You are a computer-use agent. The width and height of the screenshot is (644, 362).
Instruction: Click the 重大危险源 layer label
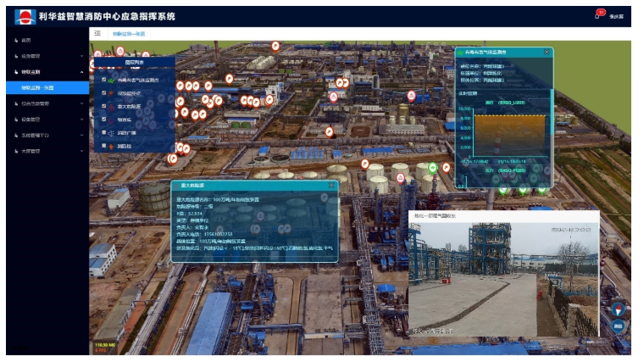coord(129,107)
